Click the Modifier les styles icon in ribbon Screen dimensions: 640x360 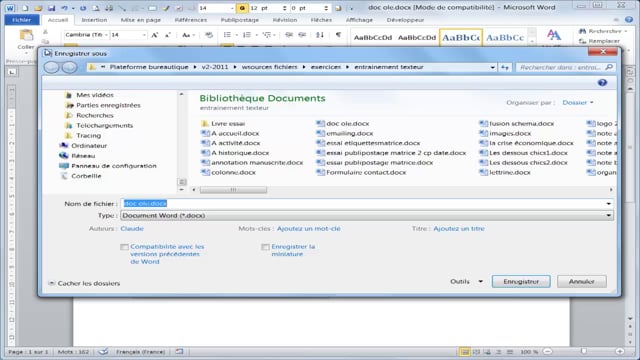(x=553, y=35)
